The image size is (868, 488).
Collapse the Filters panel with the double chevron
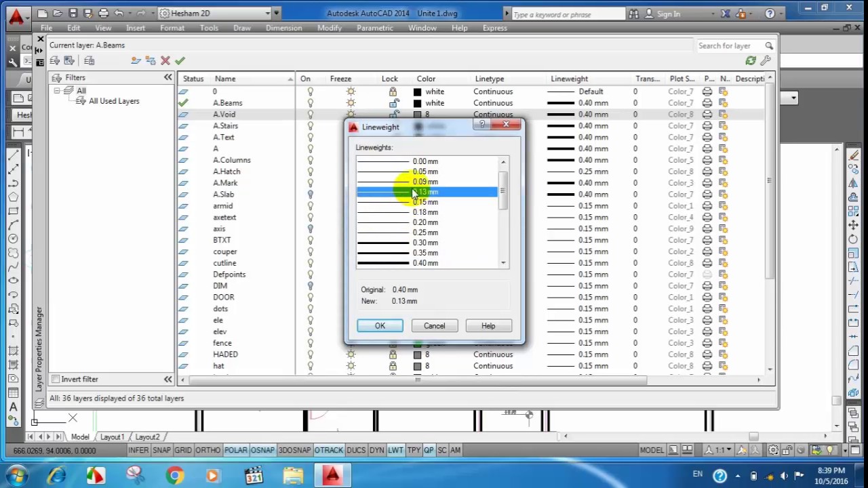168,78
